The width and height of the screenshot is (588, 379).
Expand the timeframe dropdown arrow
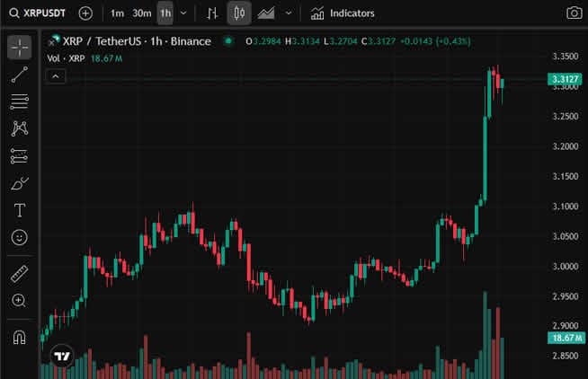click(x=183, y=13)
